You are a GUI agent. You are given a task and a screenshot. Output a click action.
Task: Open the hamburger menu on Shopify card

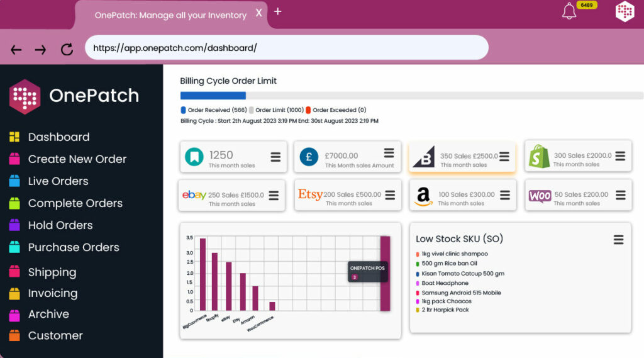(x=620, y=156)
